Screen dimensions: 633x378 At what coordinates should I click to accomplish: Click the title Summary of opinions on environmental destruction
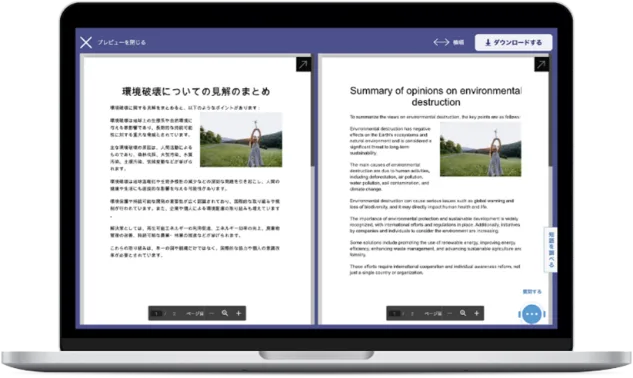(436, 97)
